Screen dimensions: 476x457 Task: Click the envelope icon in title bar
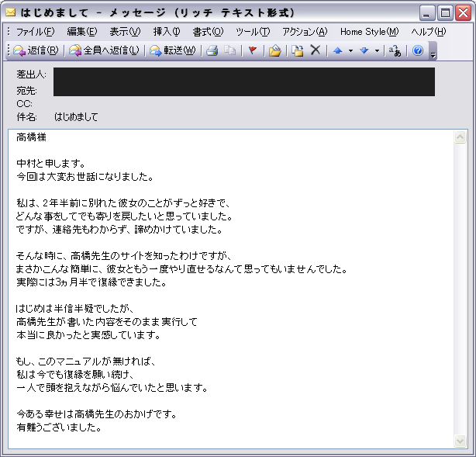11,12
